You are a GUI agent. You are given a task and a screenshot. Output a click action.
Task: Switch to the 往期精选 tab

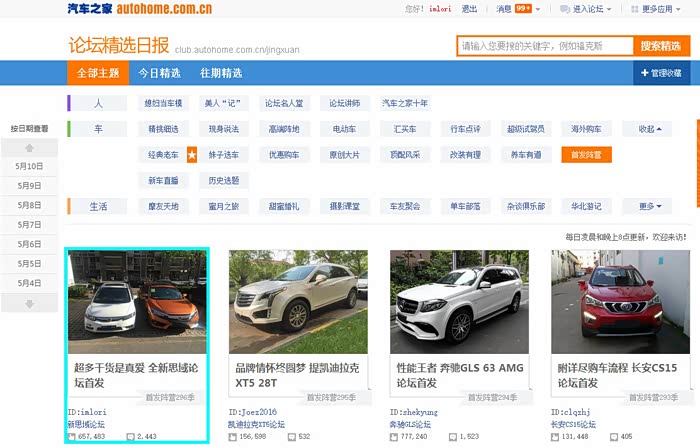[x=221, y=73]
